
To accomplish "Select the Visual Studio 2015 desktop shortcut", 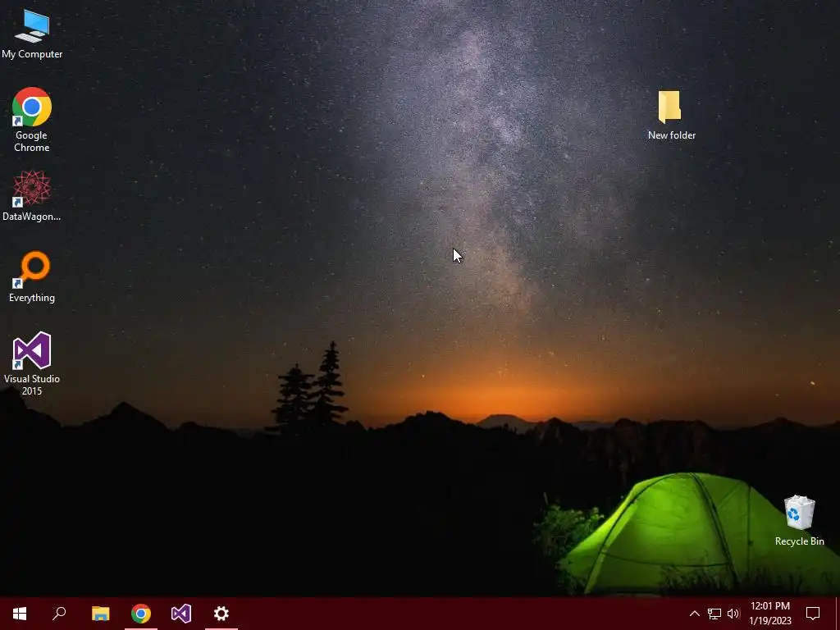I will [x=32, y=363].
